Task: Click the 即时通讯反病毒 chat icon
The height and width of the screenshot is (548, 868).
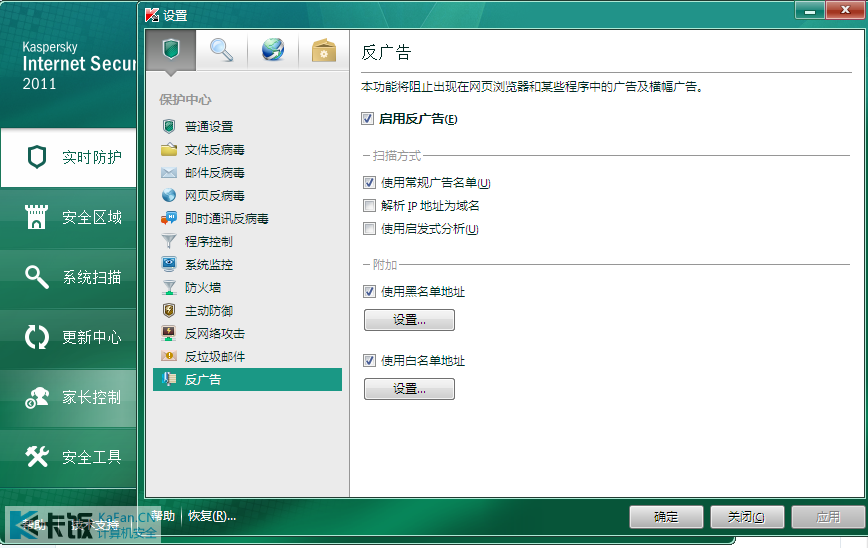Action: (169, 219)
